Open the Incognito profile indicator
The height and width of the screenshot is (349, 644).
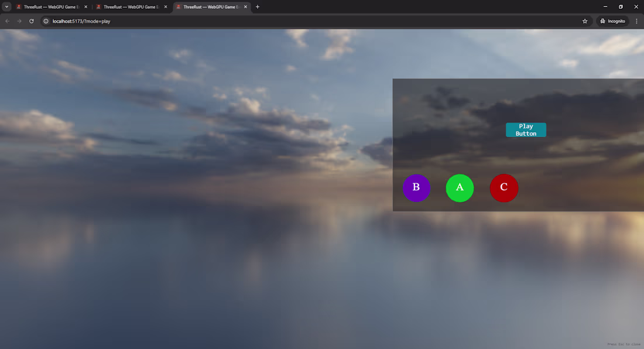tap(612, 21)
